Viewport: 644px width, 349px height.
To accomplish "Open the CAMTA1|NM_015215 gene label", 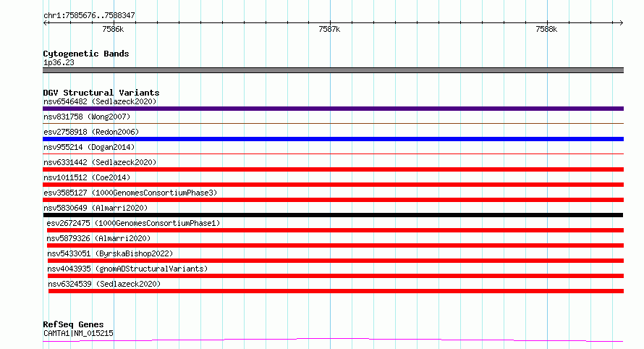I will pyautogui.click(x=78, y=333).
